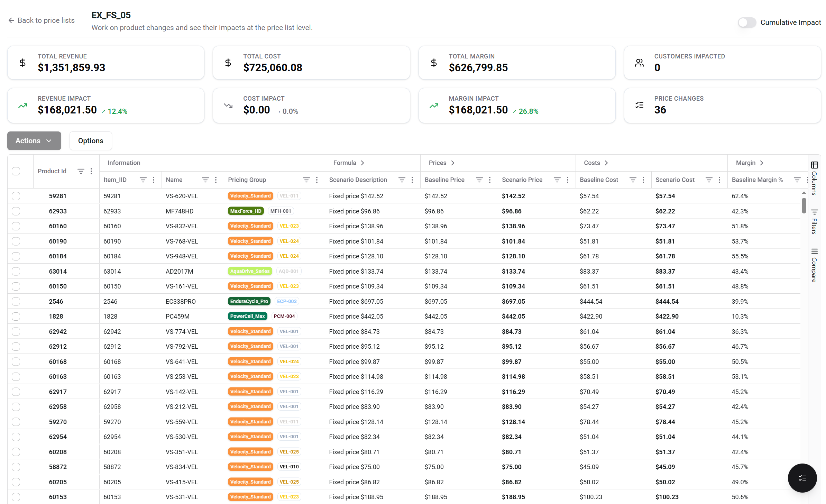Click the filter icon on the Baseline Price column

479,180
